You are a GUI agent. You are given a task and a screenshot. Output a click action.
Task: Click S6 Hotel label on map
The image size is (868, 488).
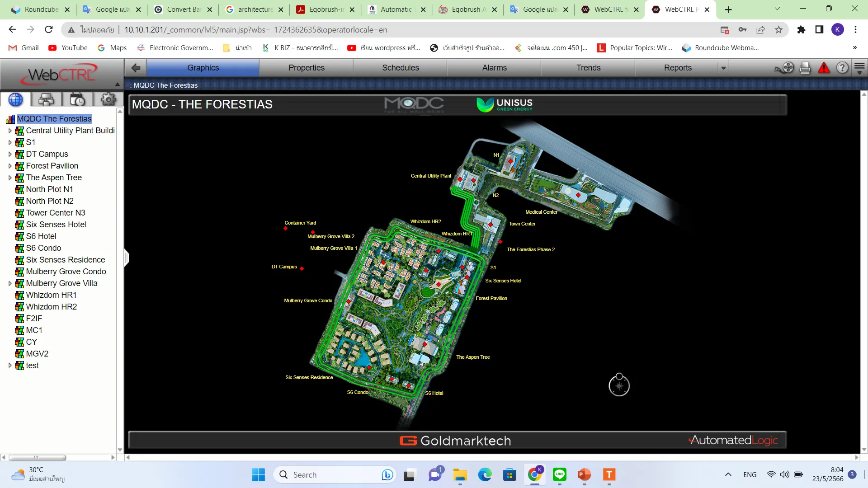pos(434,394)
